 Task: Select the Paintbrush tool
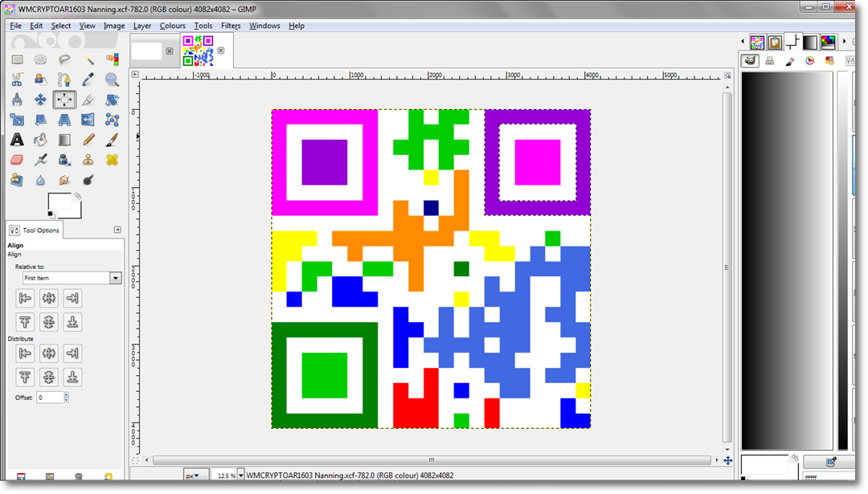pos(112,140)
